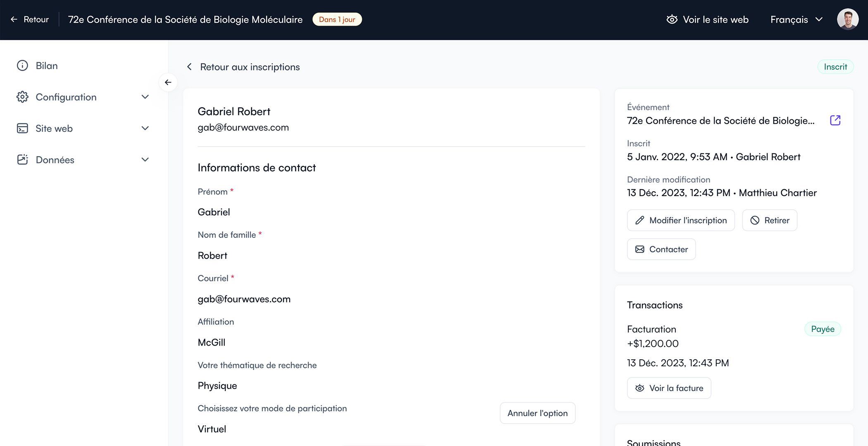Collapse sidebar with round arrow button
The image size is (868, 446).
pos(168,82)
